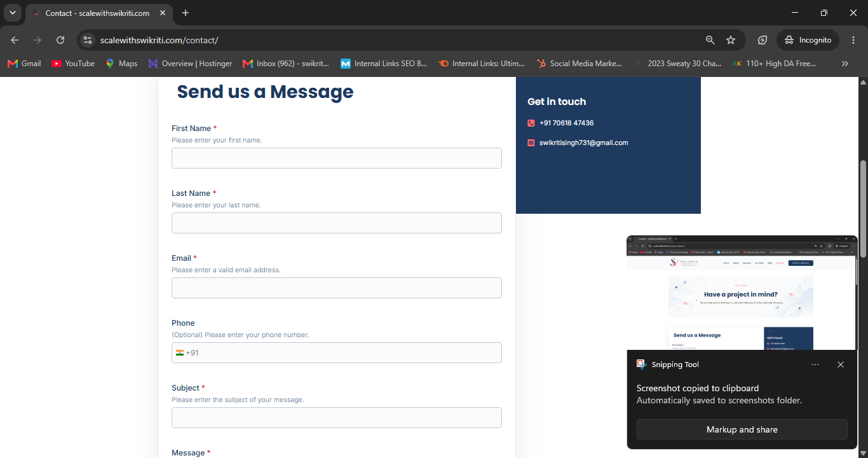Click the address bar URL text

click(x=159, y=40)
